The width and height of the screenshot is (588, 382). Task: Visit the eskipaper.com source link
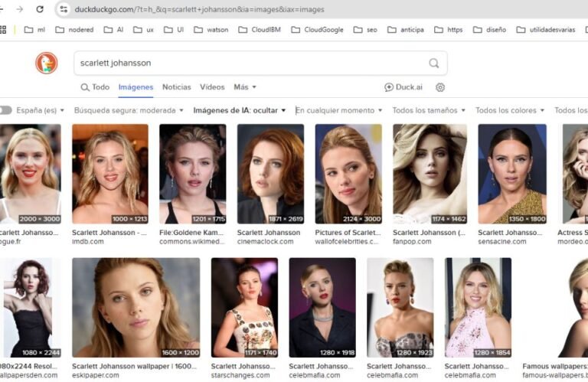(96, 375)
